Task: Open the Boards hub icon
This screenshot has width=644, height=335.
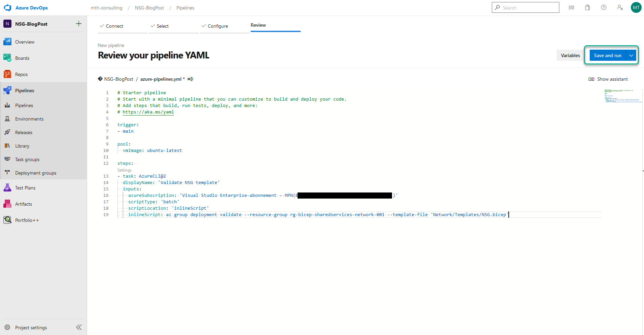Action: coord(7,58)
